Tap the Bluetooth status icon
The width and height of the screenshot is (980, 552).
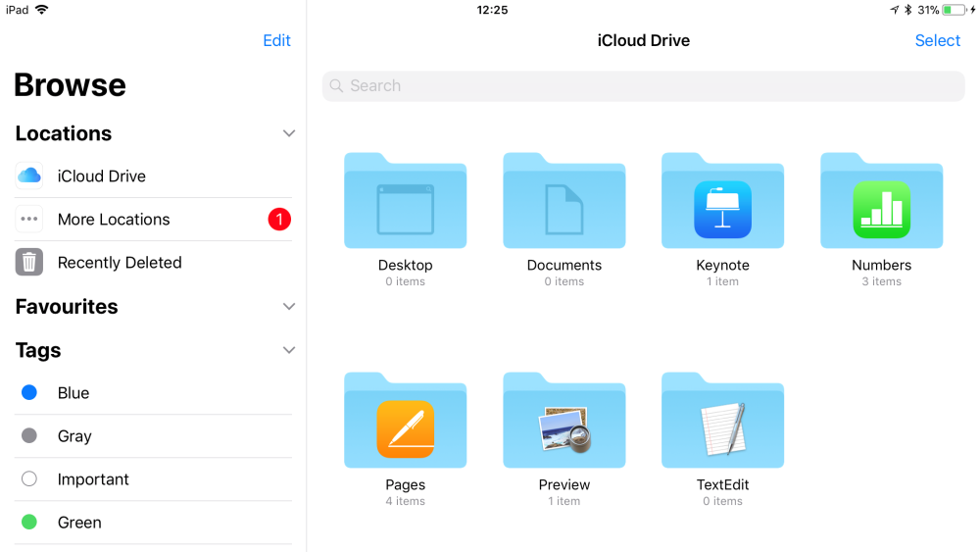pyautogui.click(x=908, y=10)
